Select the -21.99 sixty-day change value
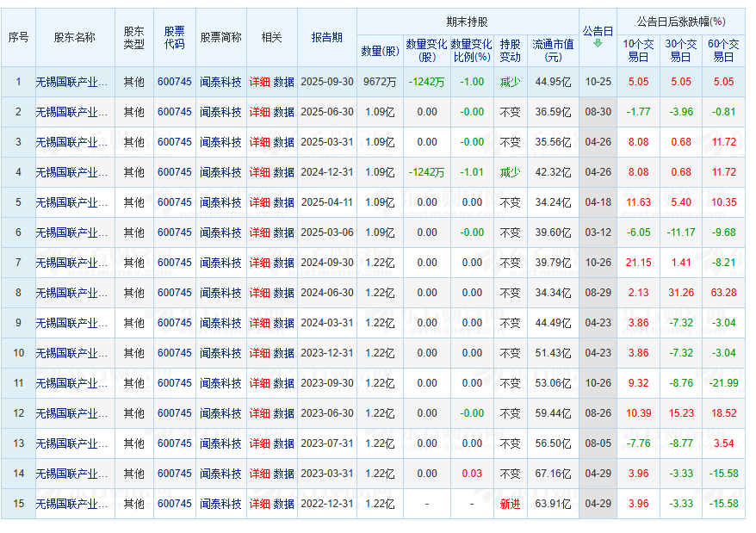 723,383
